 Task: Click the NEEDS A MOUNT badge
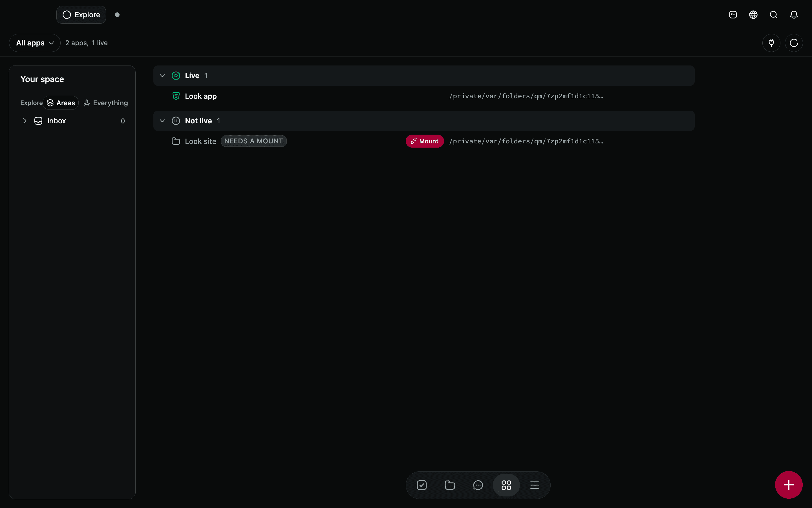point(254,141)
